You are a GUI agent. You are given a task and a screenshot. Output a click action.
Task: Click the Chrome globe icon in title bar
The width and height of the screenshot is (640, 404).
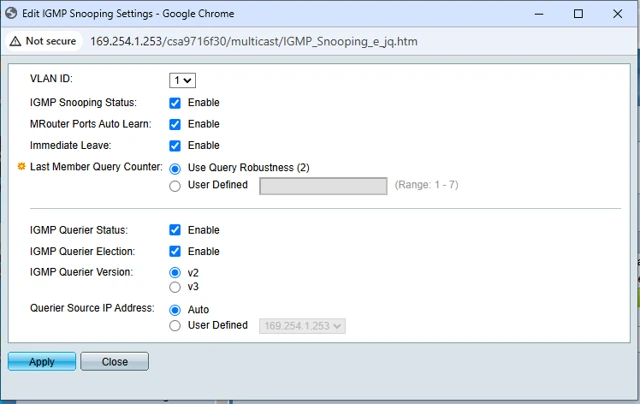pyautogui.click(x=11, y=13)
